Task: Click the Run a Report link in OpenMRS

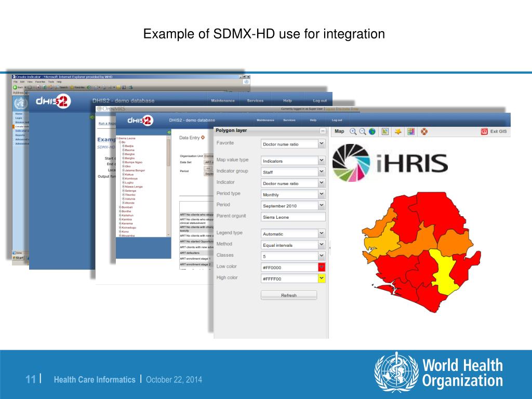Action: point(107,123)
